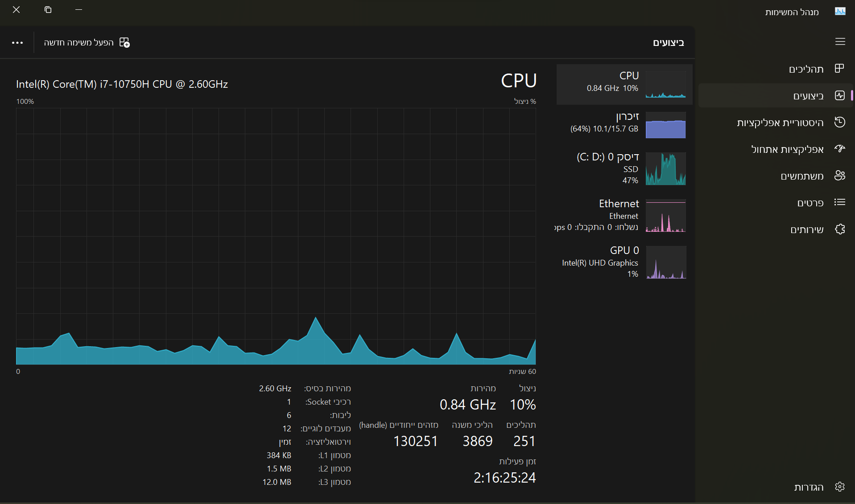The width and height of the screenshot is (855, 504).
Task: Click the L3 cache value 12.0 MB
Action: coord(277,482)
